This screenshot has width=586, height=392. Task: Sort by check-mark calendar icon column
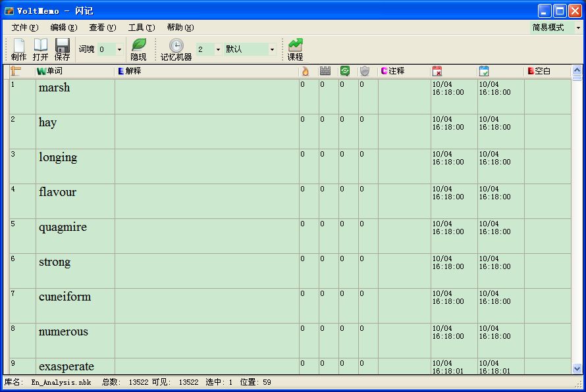(484, 71)
